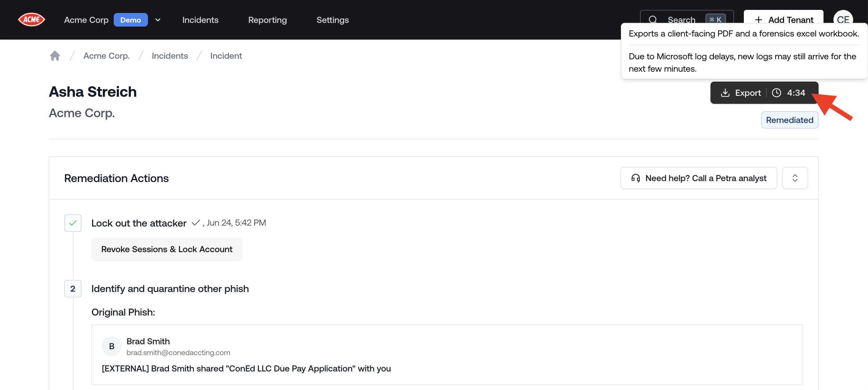Collapse the Remediation Actions panel
Viewport: 868px width, 390px height.
pos(794,178)
